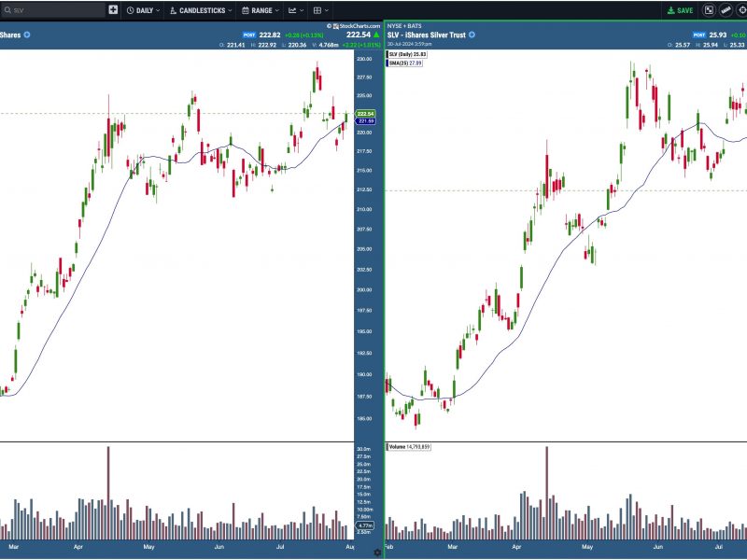
Task: Click the info icon next to SLV - iShares Silver Trust
Action: (x=472, y=35)
